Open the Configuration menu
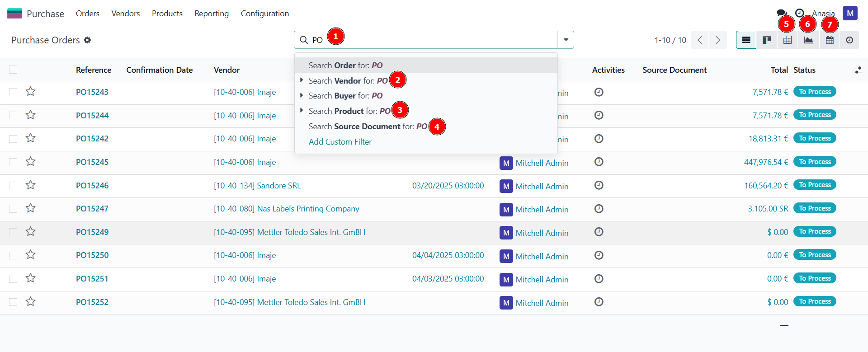Image resolution: width=868 pixels, height=352 pixels. coord(264,14)
